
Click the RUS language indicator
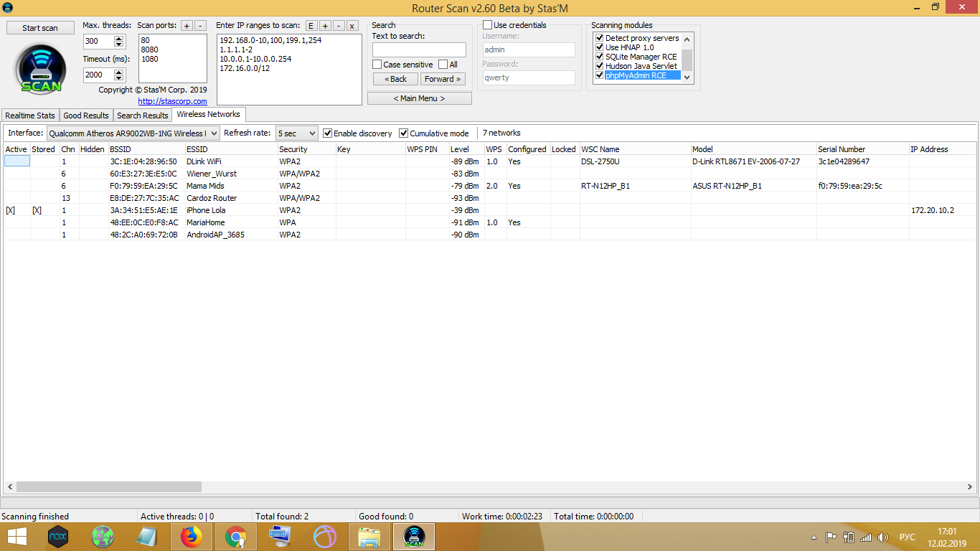coord(908,537)
